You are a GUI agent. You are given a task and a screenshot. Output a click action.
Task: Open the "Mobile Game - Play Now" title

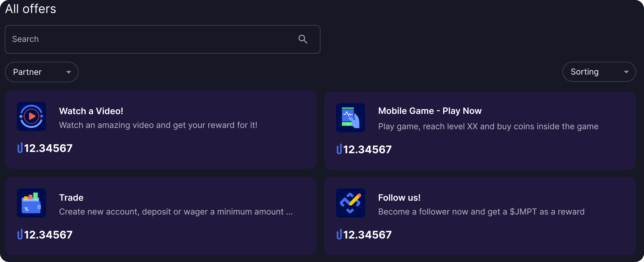(430, 111)
